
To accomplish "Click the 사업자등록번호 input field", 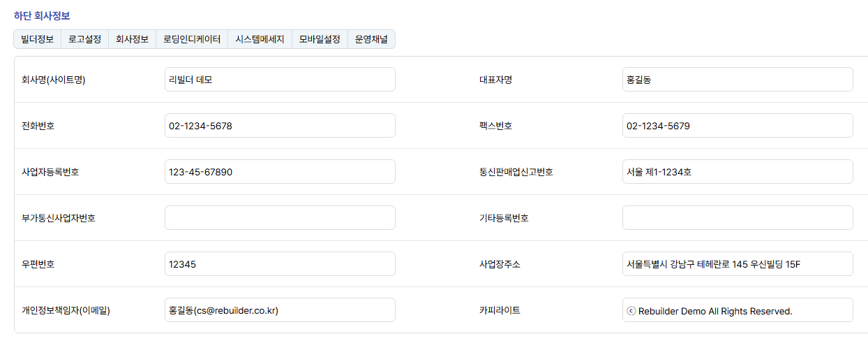I will 280,172.
